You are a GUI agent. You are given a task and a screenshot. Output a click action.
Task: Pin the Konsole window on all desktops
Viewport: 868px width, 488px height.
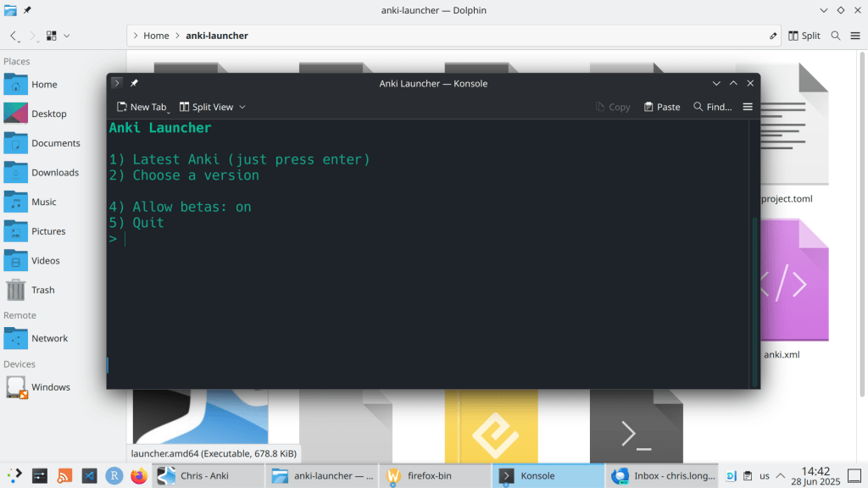(134, 83)
